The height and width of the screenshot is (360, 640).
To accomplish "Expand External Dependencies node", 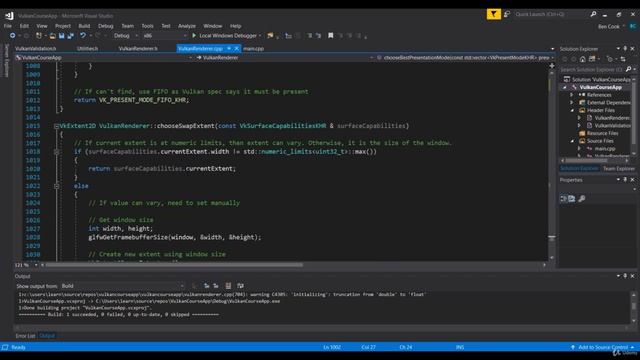I will [x=572, y=103].
